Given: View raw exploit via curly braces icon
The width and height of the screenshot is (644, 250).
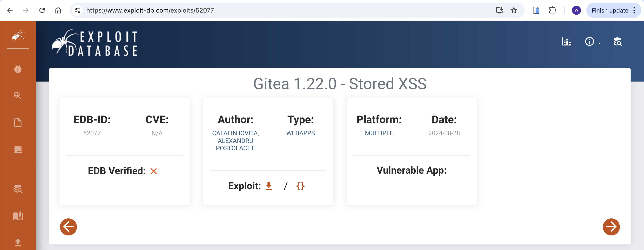Looking at the screenshot, I should click(300, 186).
